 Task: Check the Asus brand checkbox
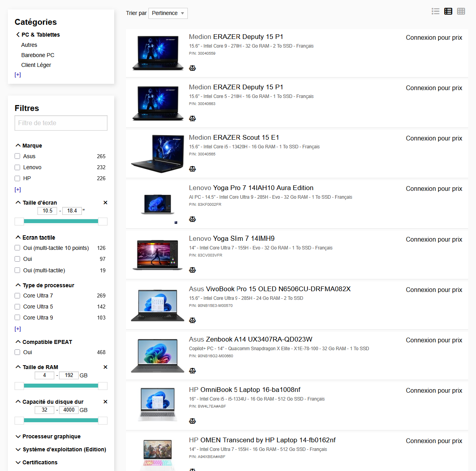[x=17, y=156]
